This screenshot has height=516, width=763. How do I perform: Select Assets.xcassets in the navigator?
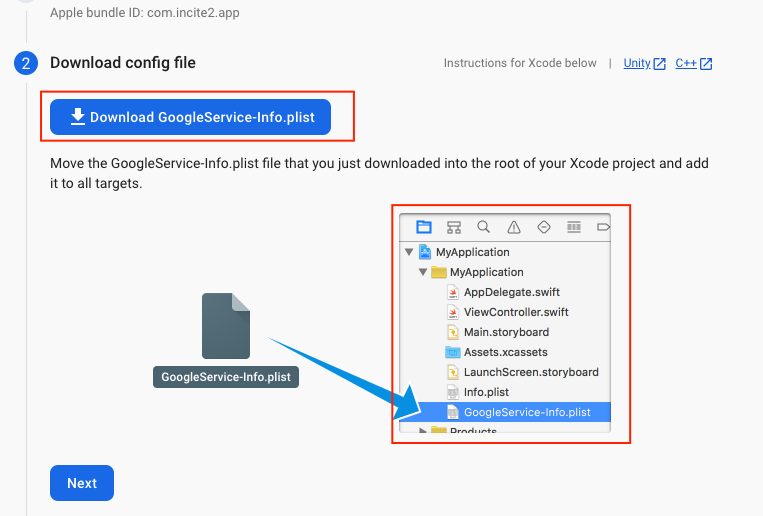505,352
